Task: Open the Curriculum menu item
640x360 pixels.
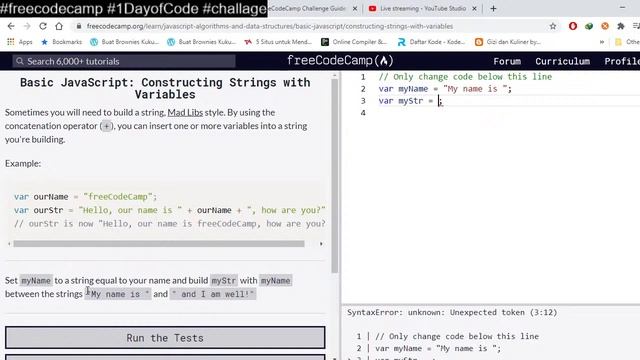Action: [562, 61]
